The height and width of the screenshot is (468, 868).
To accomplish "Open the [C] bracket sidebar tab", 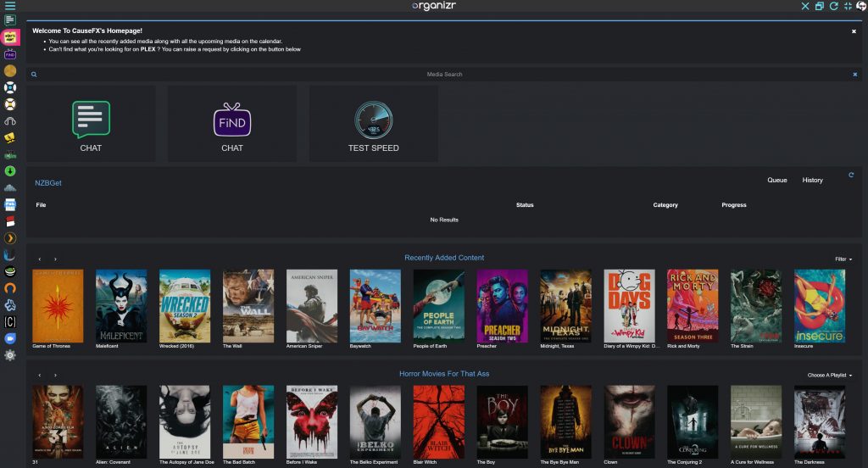I will 10,322.
